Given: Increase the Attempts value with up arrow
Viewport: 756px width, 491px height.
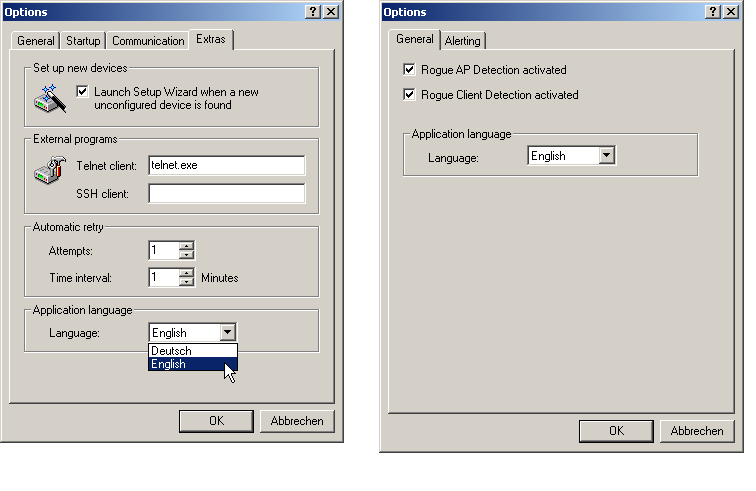Looking at the screenshot, I should pyautogui.click(x=186, y=246).
